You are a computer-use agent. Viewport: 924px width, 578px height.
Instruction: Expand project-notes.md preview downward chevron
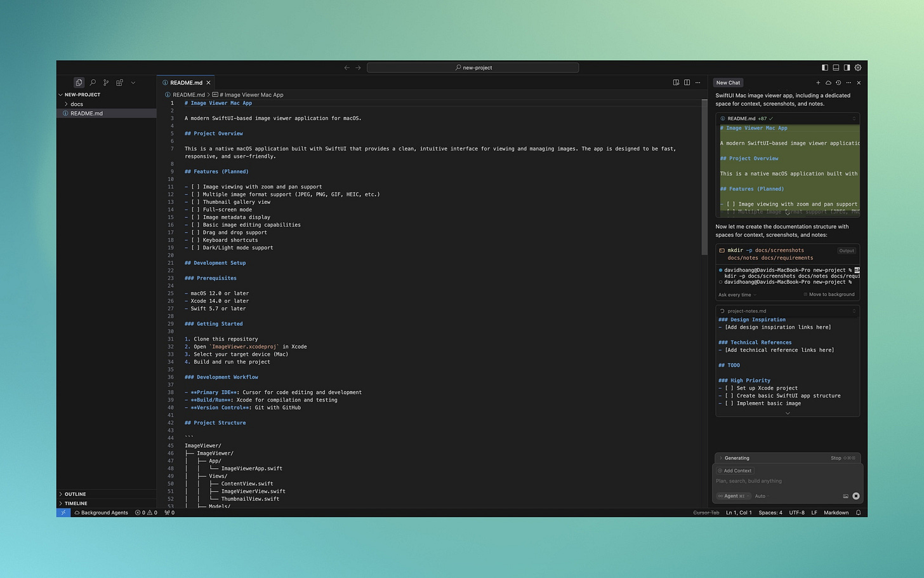pos(788,413)
